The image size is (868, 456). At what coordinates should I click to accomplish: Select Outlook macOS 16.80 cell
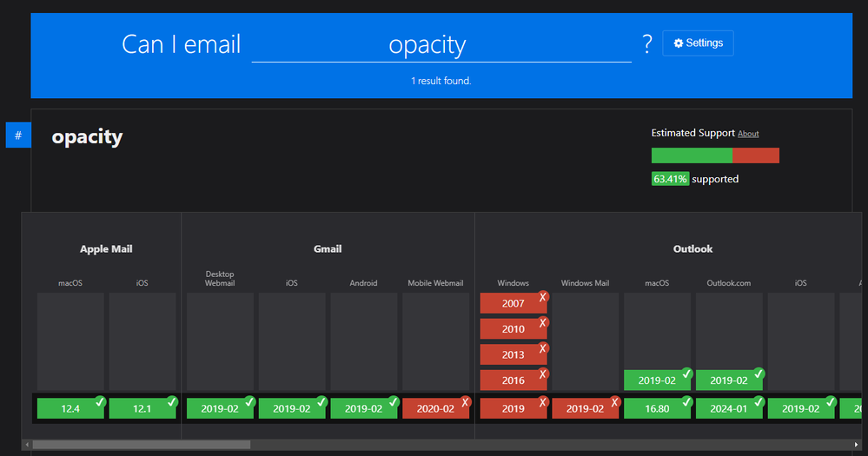(x=657, y=408)
